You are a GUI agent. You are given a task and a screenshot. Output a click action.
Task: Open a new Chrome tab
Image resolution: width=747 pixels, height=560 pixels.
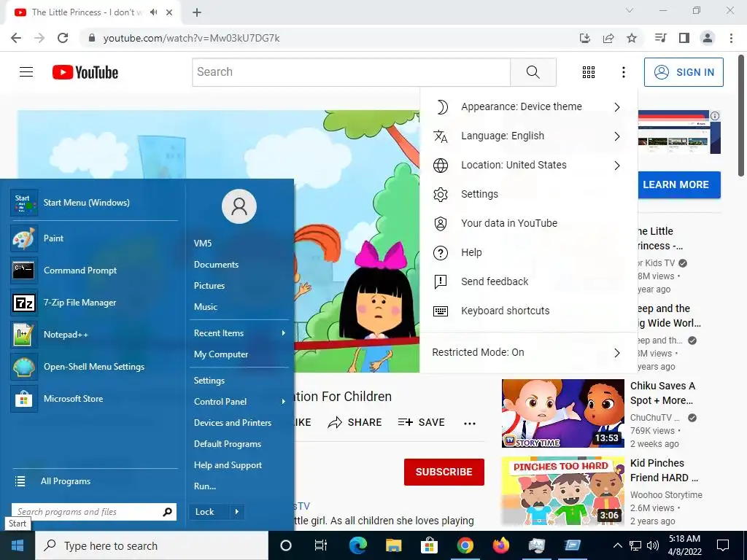197,12
